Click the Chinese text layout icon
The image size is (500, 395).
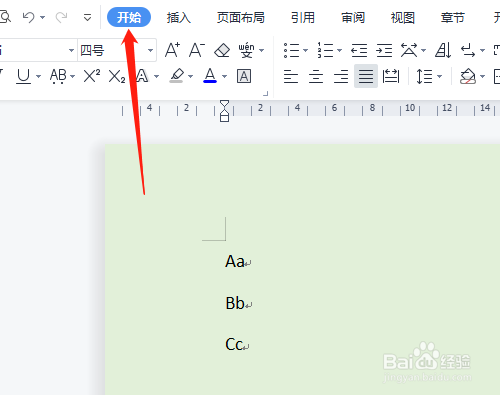409,50
